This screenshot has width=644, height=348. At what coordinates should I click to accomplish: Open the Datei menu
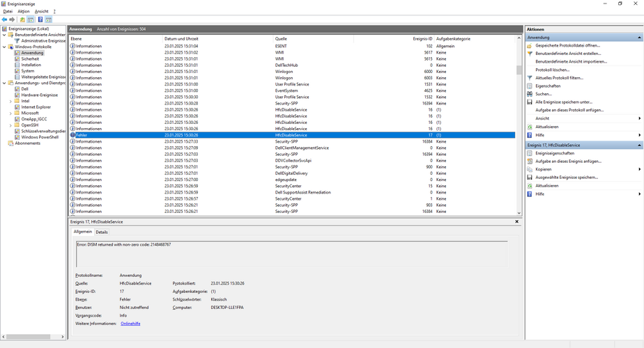point(8,12)
